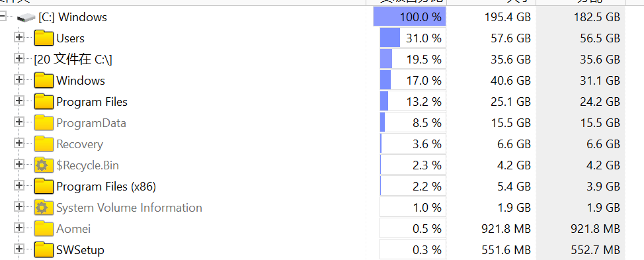Expand the 20 files in C:\ entry
Image resolution: width=644 pixels, height=260 pixels.
click(19, 58)
